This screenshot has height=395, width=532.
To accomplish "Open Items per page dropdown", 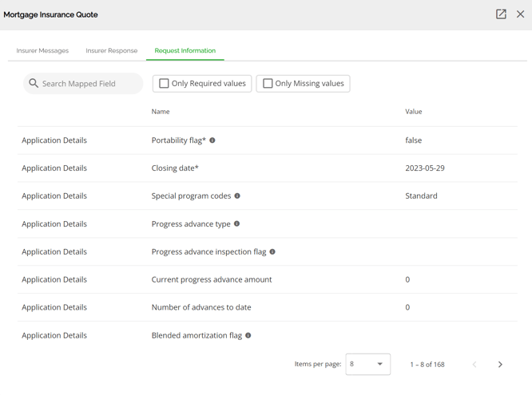I will point(367,364).
